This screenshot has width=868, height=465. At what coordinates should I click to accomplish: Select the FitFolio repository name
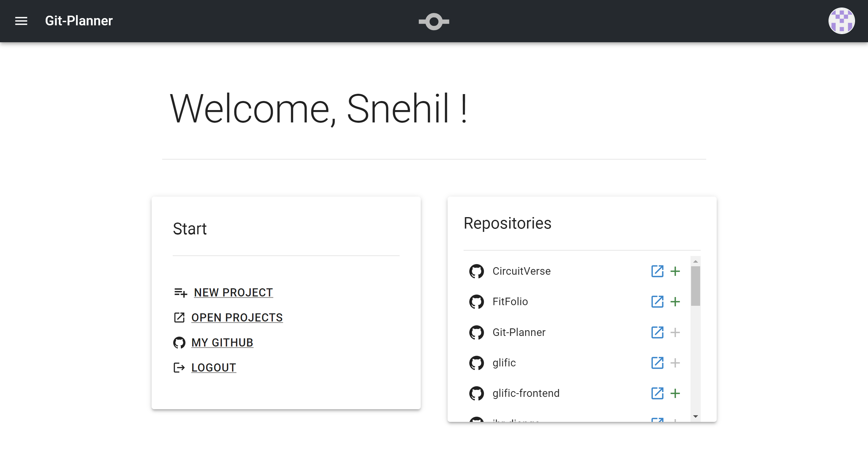[x=510, y=302]
